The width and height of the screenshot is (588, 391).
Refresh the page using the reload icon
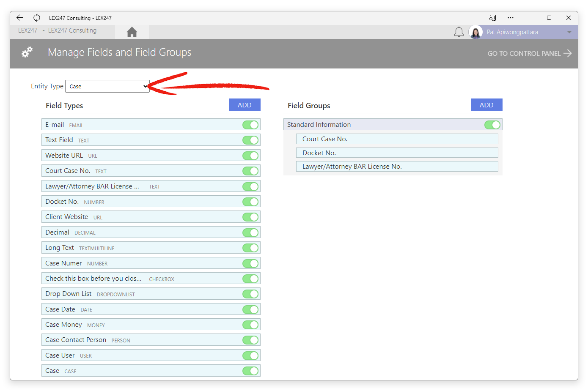point(36,18)
